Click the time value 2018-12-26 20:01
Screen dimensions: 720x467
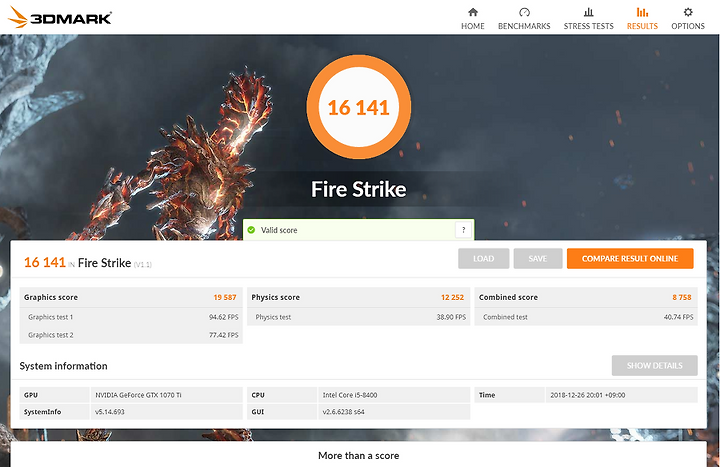pos(588,395)
